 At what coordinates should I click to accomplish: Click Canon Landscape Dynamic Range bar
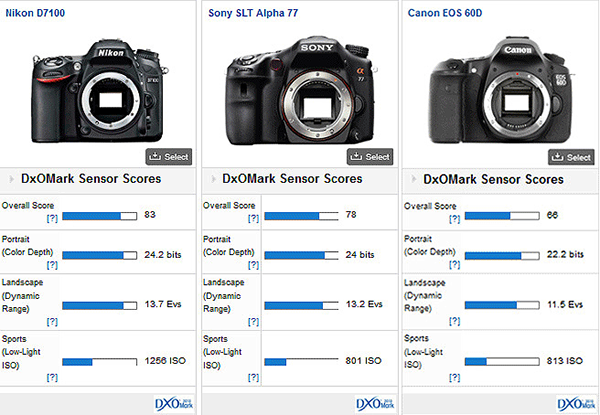[502, 305]
